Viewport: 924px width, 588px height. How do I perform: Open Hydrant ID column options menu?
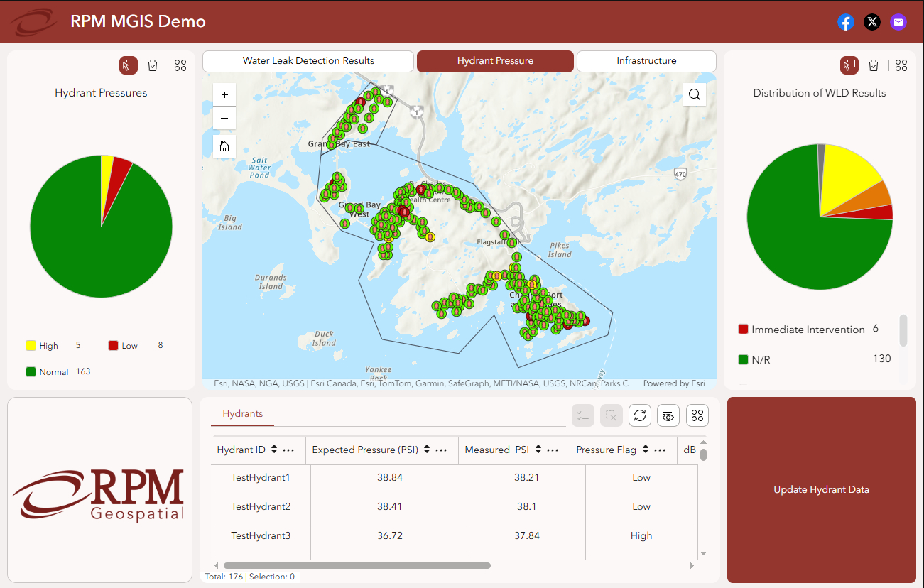288,450
